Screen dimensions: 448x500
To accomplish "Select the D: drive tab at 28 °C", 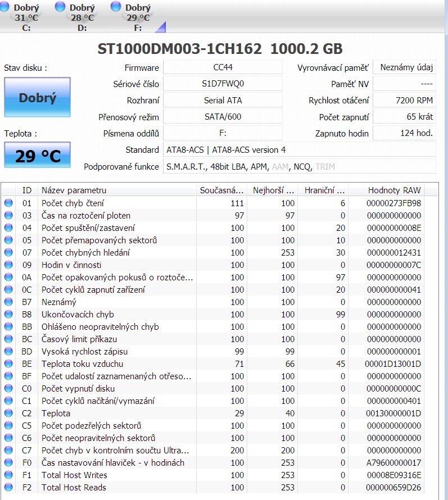I will 76,17.
